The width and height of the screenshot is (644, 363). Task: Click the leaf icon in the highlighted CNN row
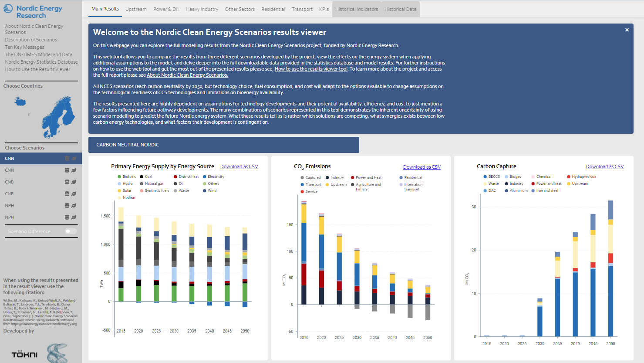tap(74, 159)
